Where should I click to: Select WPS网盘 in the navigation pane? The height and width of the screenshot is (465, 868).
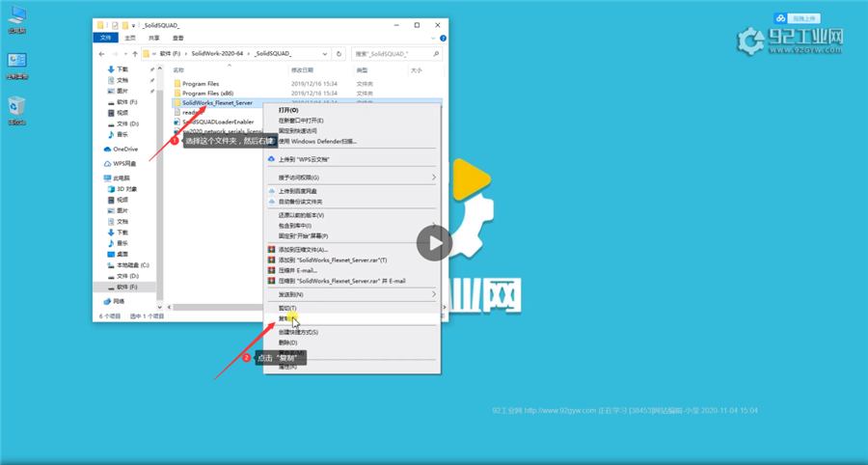pyautogui.click(x=121, y=163)
